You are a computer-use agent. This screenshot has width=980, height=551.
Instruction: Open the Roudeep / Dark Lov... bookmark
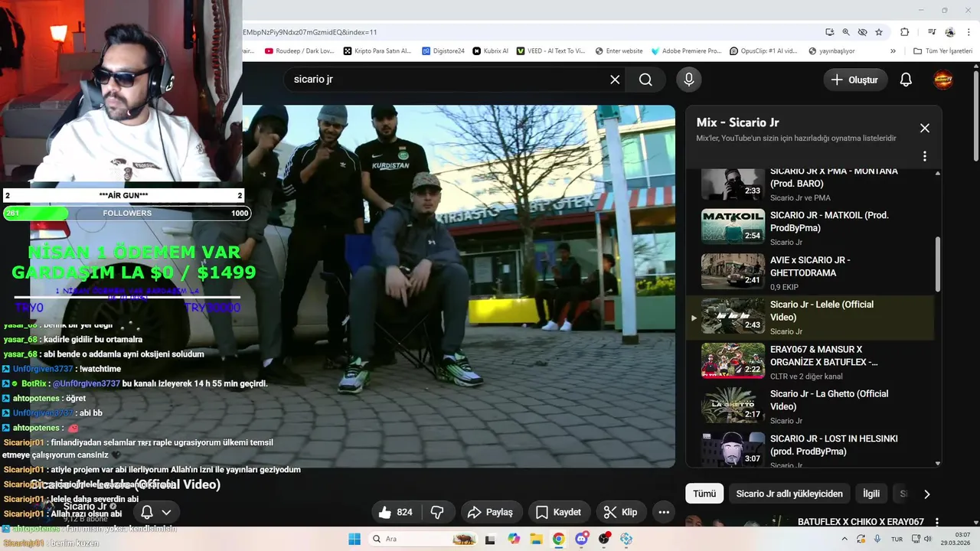pyautogui.click(x=299, y=51)
